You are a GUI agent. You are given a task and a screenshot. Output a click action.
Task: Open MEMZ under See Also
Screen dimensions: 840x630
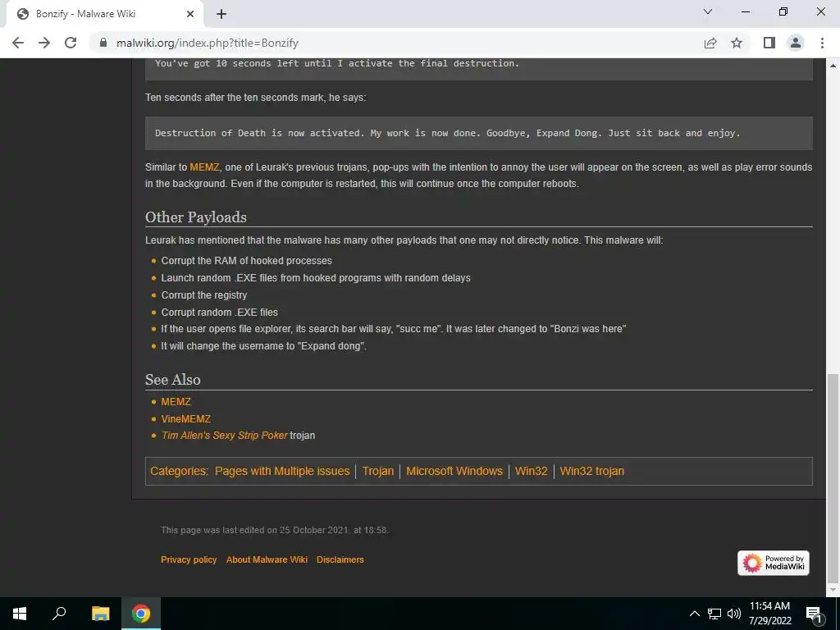click(176, 402)
